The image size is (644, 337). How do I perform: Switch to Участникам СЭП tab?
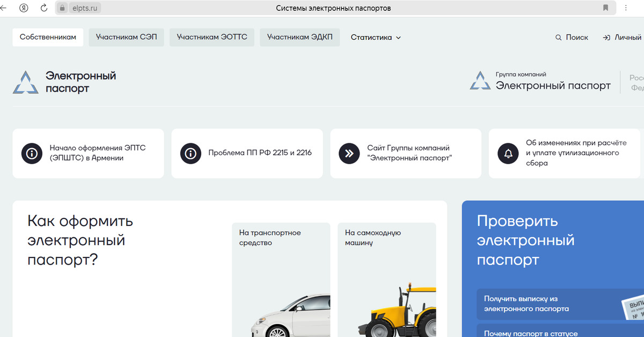click(126, 38)
